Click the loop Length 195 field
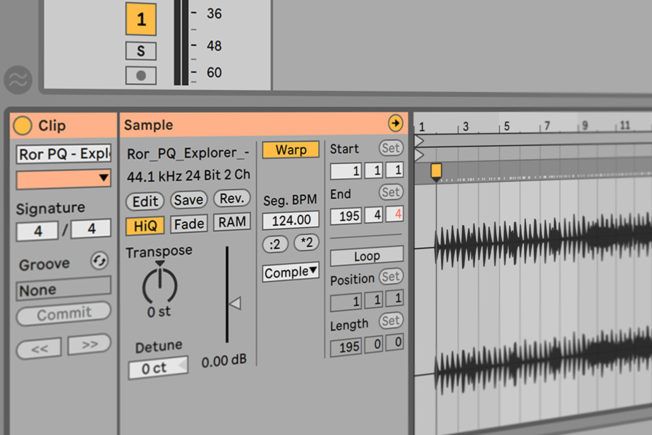 (346, 347)
